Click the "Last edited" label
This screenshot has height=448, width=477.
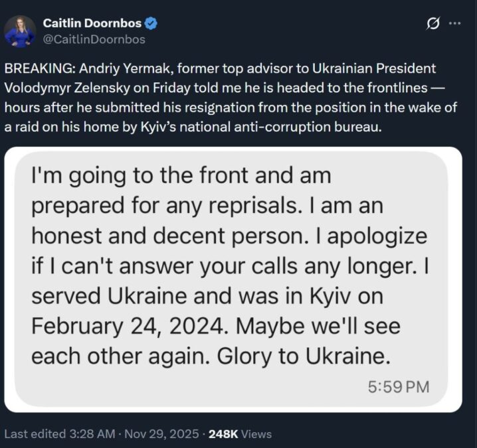33,433
